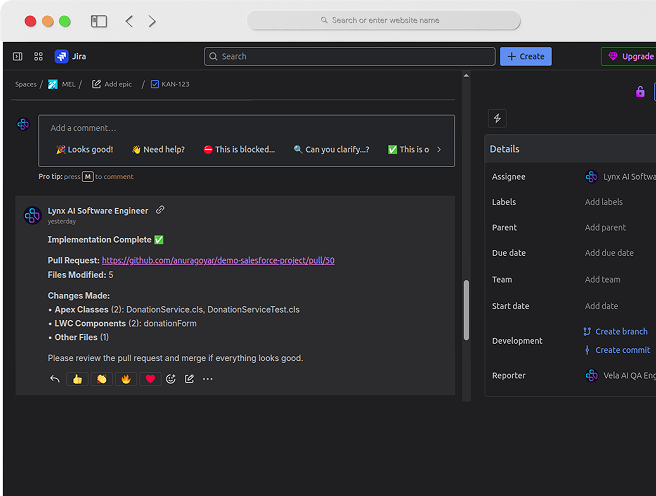Screen dimensions: 656x496
Task: Open the app switcher grid icon
Action: (x=38, y=56)
